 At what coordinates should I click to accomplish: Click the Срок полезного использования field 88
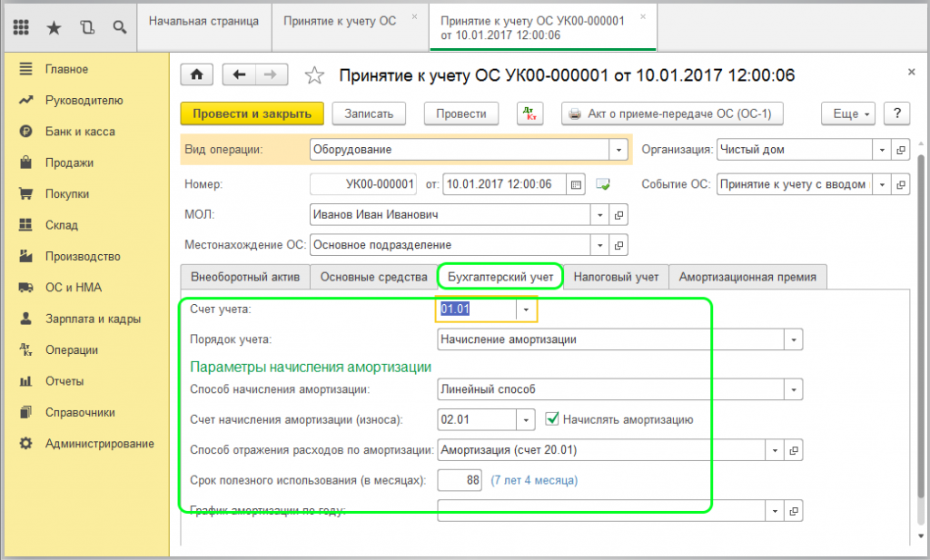(460, 481)
